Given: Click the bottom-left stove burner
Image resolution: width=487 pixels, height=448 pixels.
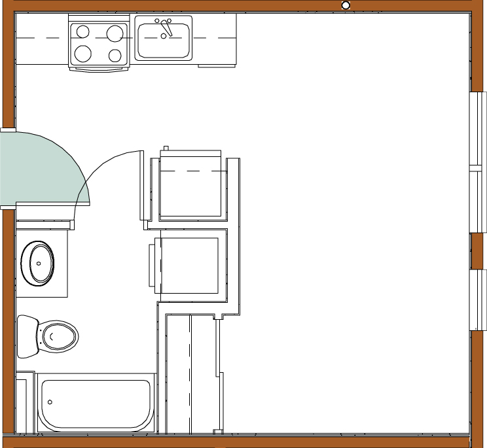Looking at the screenshot, I should click(x=83, y=54).
